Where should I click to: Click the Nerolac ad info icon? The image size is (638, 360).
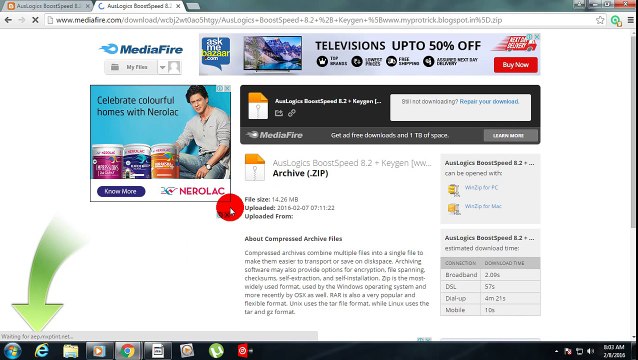[220, 88]
